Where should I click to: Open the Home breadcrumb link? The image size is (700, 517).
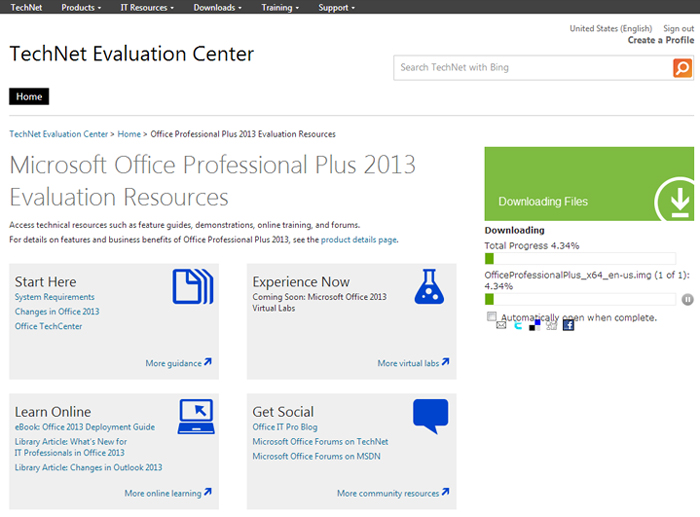[129, 134]
